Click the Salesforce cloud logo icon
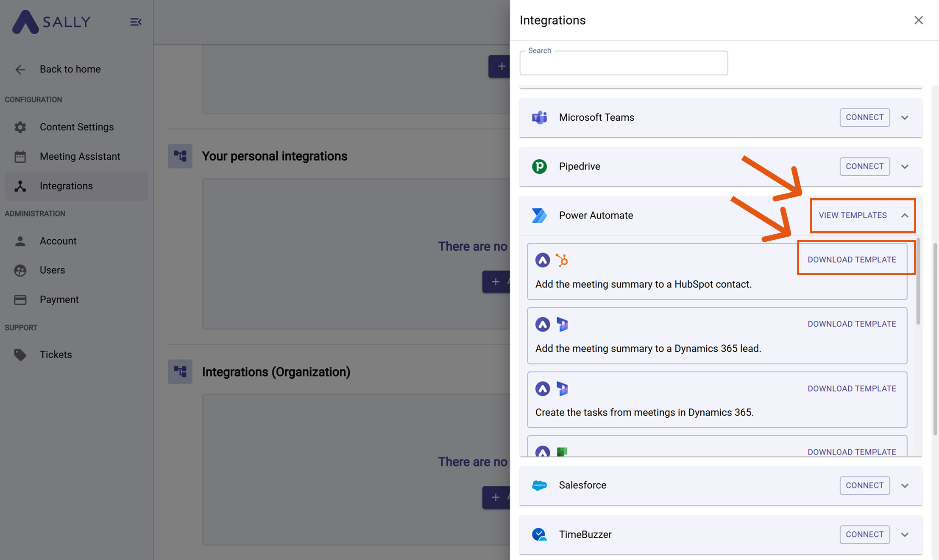The height and width of the screenshot is (560, 939). pos(539,485)
